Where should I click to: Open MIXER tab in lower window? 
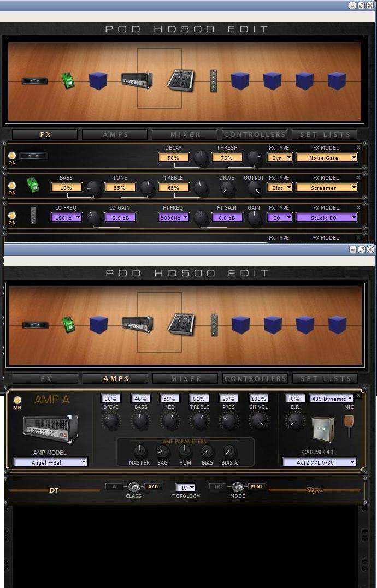pos(186,379)
